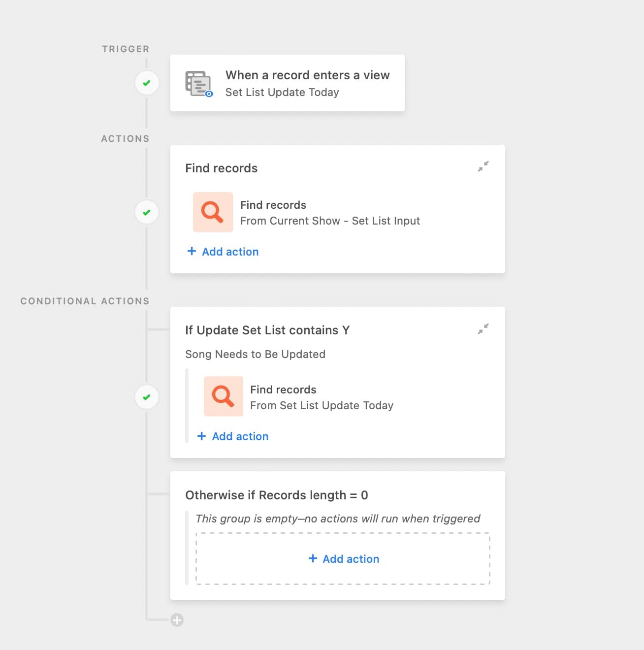Click the green checkmark beside conditional actions
This screenshot has width=644, height=650.
[x=147, y=397]
